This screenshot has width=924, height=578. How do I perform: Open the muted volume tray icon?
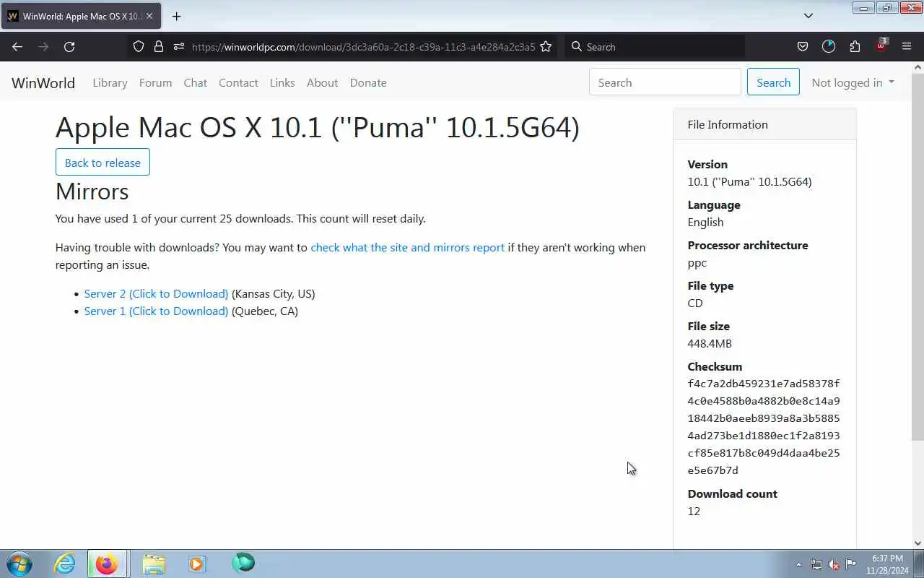pyautogui.click(x=833, y=564)
